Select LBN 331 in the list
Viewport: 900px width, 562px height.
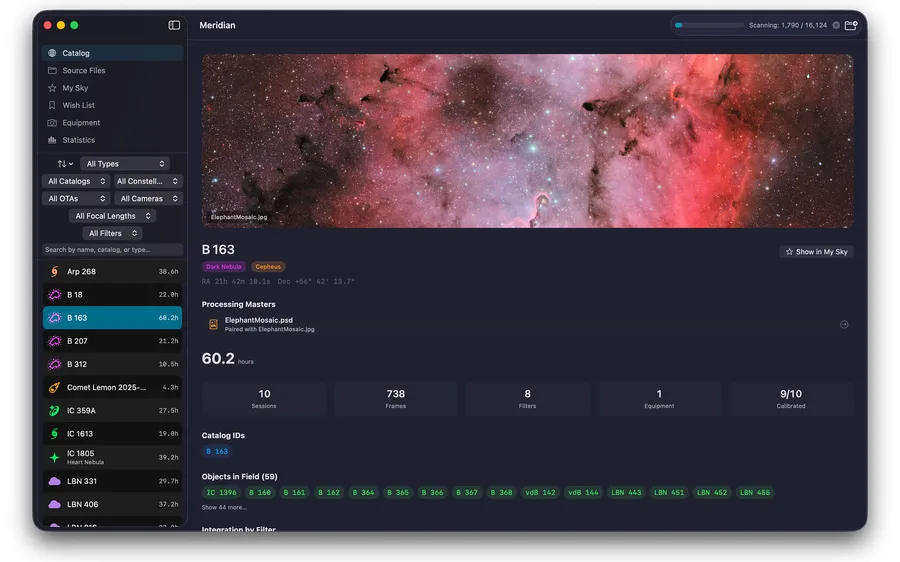pos(112,481)
